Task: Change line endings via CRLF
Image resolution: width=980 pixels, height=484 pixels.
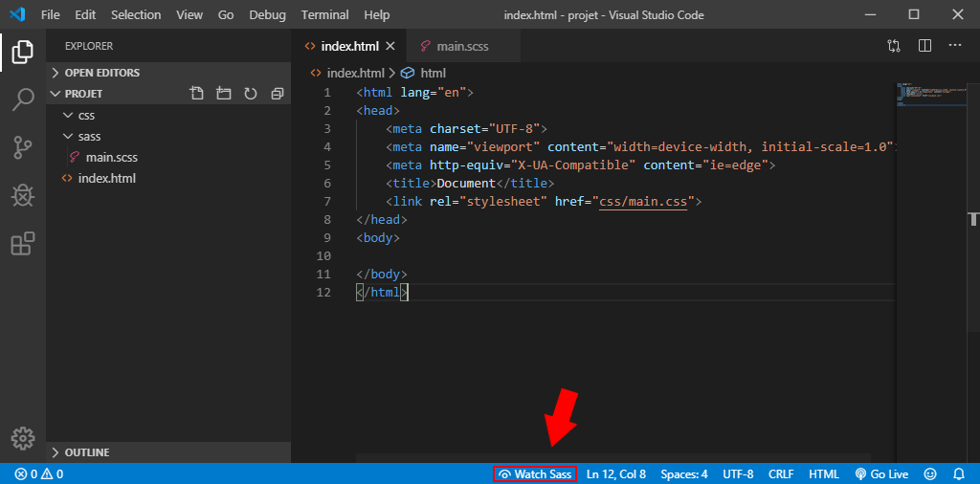Action: click(781, 474)
